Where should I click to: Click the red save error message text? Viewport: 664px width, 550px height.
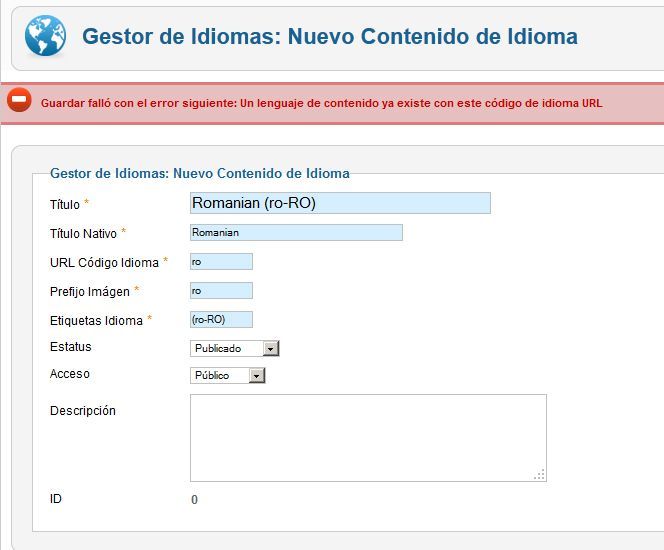click(321, 103)
